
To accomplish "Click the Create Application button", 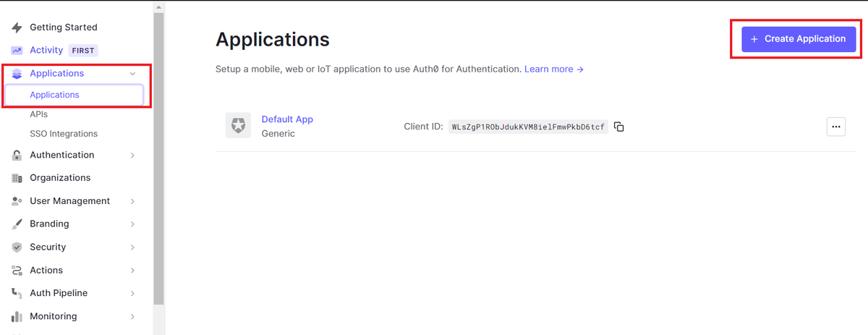I will 799,39.
